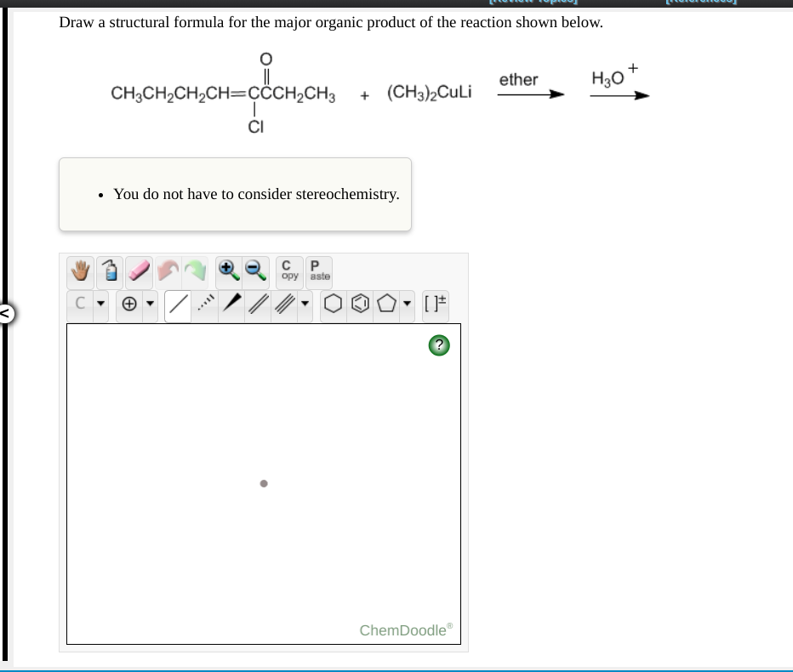Expand the ring template dropdown
Screen dimensions: 793x672
tap(406, 305)
